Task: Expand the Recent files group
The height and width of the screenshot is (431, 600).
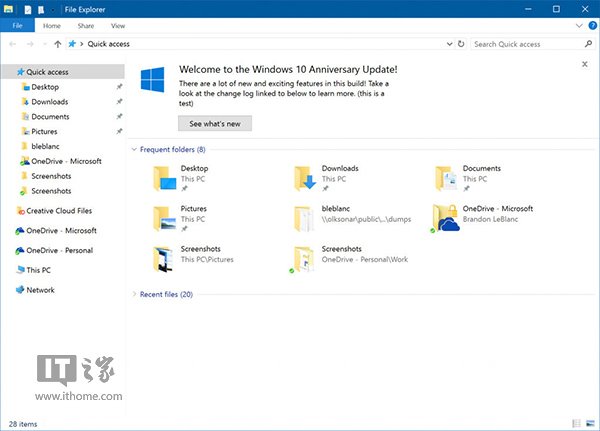Action: (x=134, y=294)
